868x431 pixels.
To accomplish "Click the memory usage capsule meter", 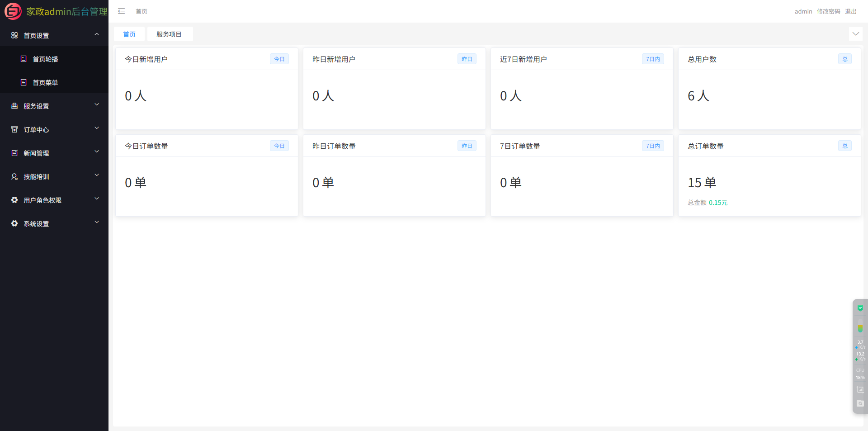I will [x=860, y=327].
